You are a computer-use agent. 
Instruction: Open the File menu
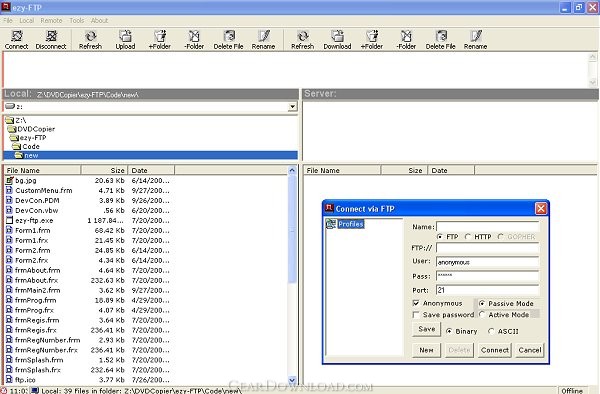tap(8, 20)
